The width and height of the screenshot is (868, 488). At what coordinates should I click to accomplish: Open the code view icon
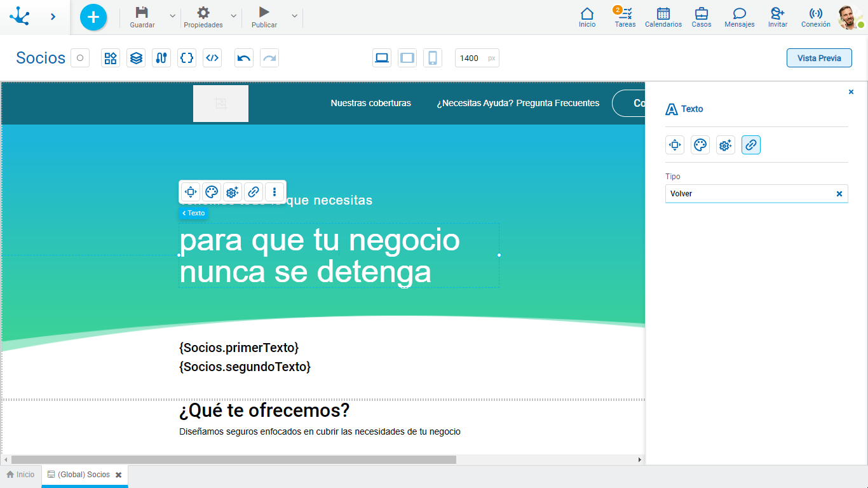[x=212, y=58]
